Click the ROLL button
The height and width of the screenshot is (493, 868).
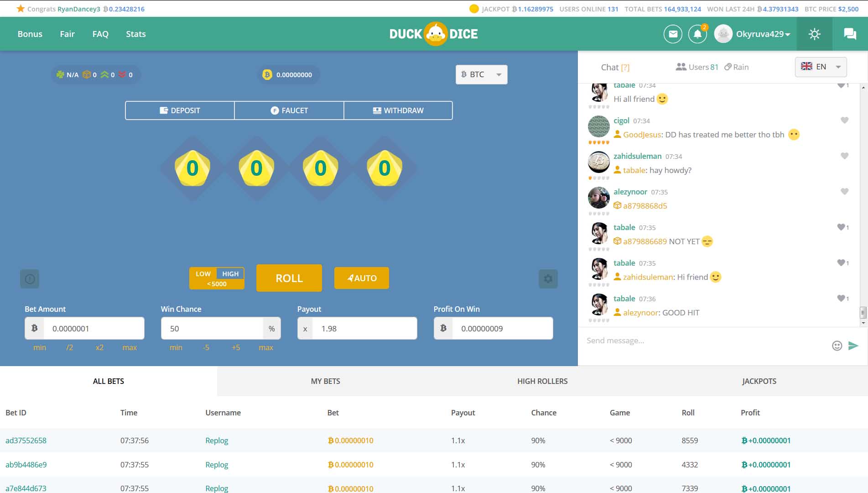pos(289,278)
